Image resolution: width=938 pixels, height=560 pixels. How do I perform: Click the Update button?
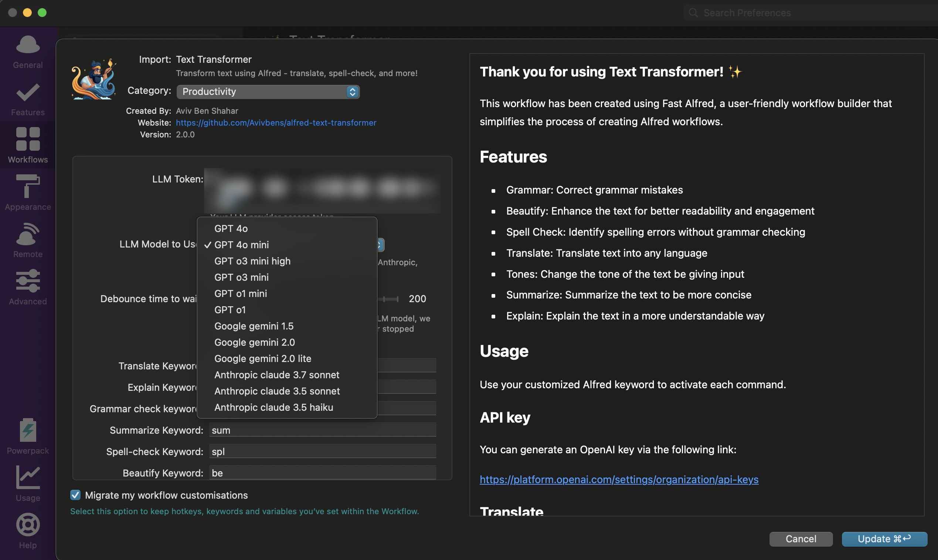[x=884, y=539]
